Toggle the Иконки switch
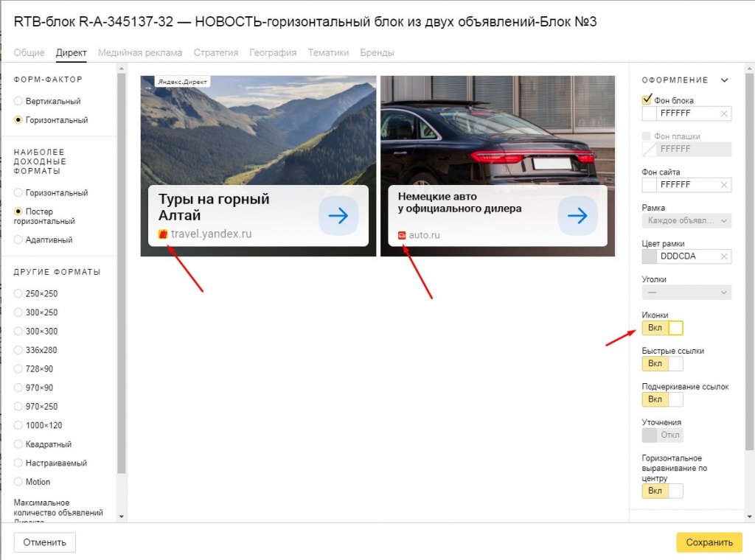755x560 pixels. [x=663, y=328]
